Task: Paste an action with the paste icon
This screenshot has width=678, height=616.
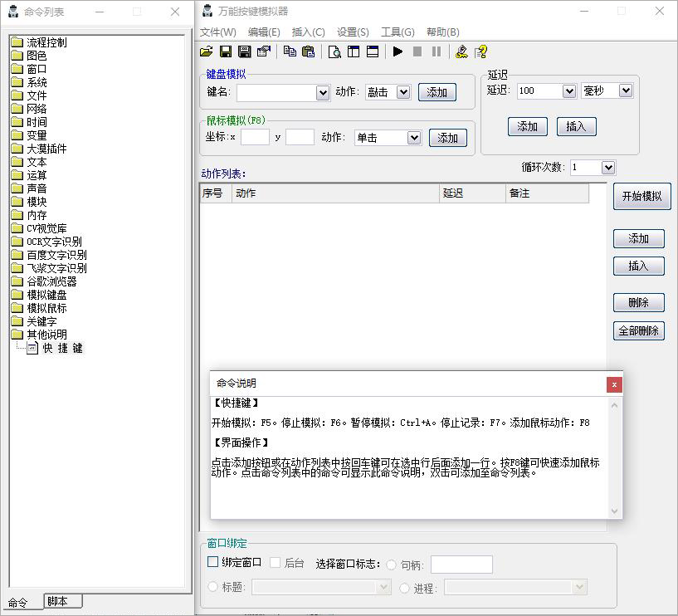Action: [x=310, y=51]
